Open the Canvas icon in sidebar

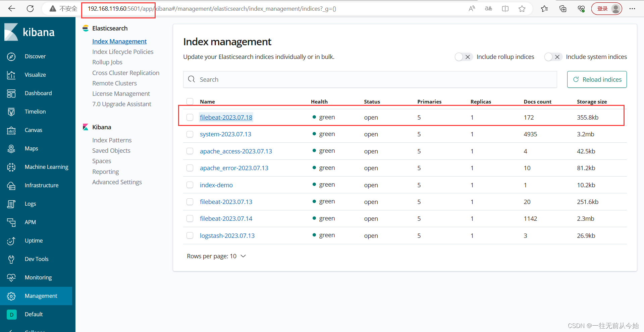pos(11,130)
